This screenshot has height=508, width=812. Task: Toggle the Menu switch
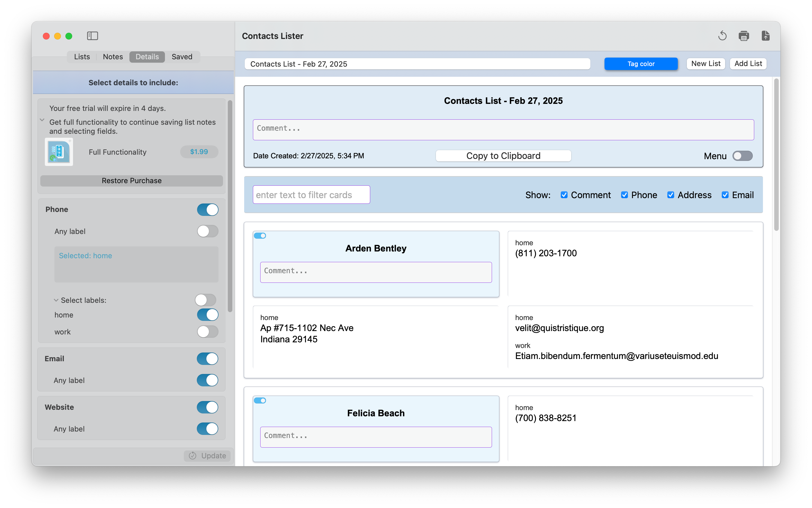(x=742, y=156)
